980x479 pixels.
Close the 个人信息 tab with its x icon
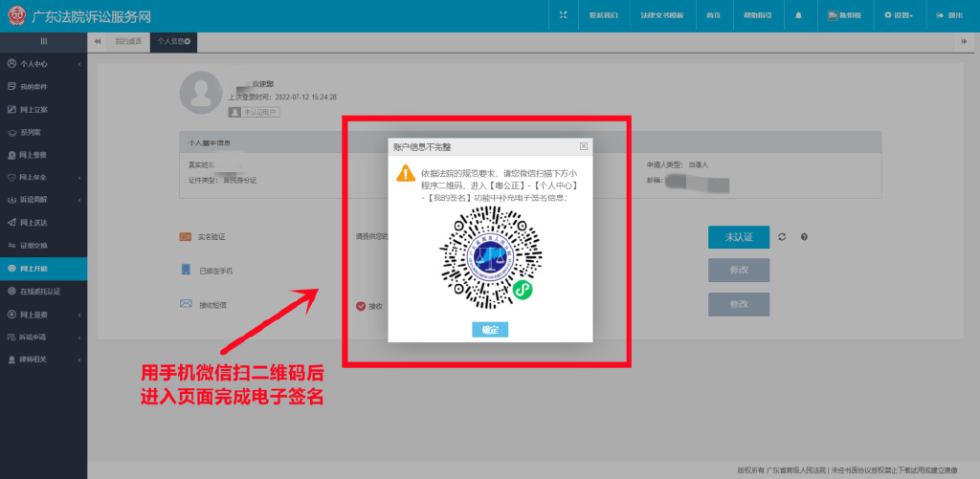187,41
